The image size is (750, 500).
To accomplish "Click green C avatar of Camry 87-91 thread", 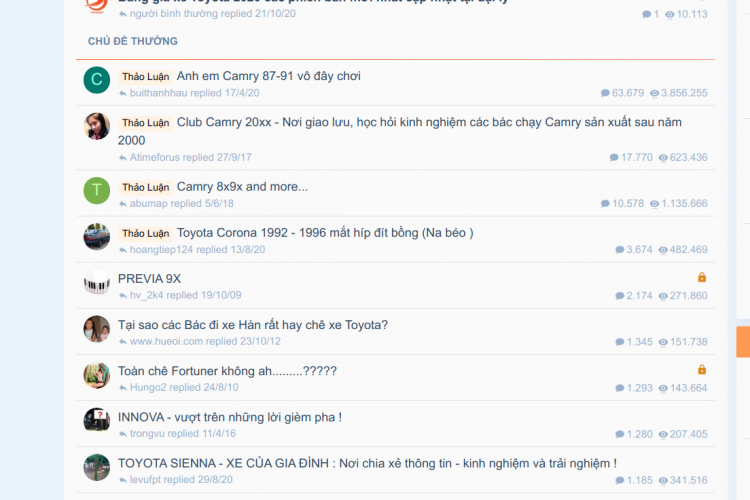I will pos(97,80).
